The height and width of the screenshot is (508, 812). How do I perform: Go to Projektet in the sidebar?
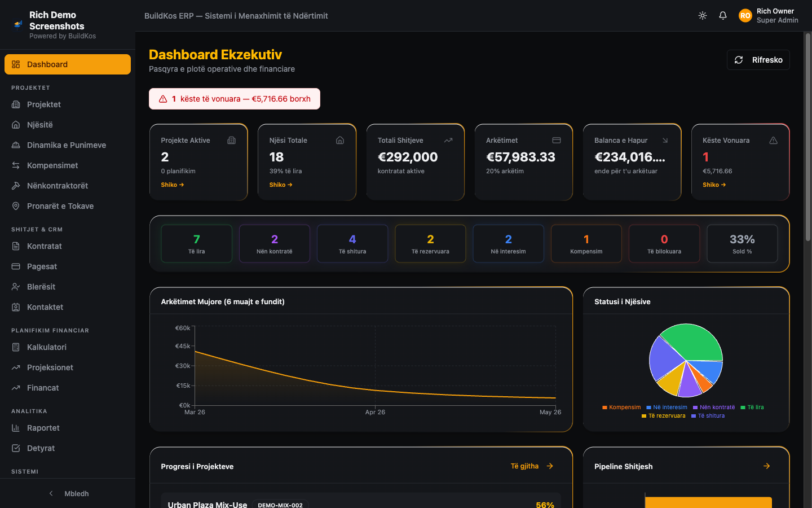pyautogui.click(x=68, y=104)
